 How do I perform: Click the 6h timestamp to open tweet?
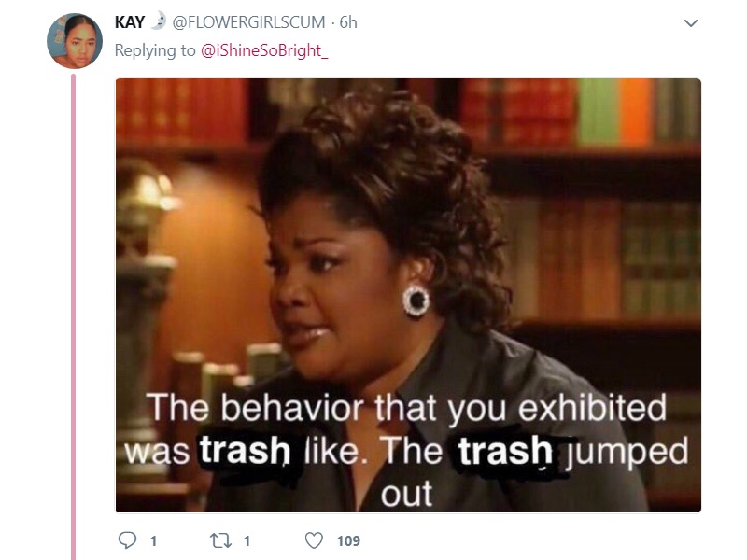tap(348, 21)
